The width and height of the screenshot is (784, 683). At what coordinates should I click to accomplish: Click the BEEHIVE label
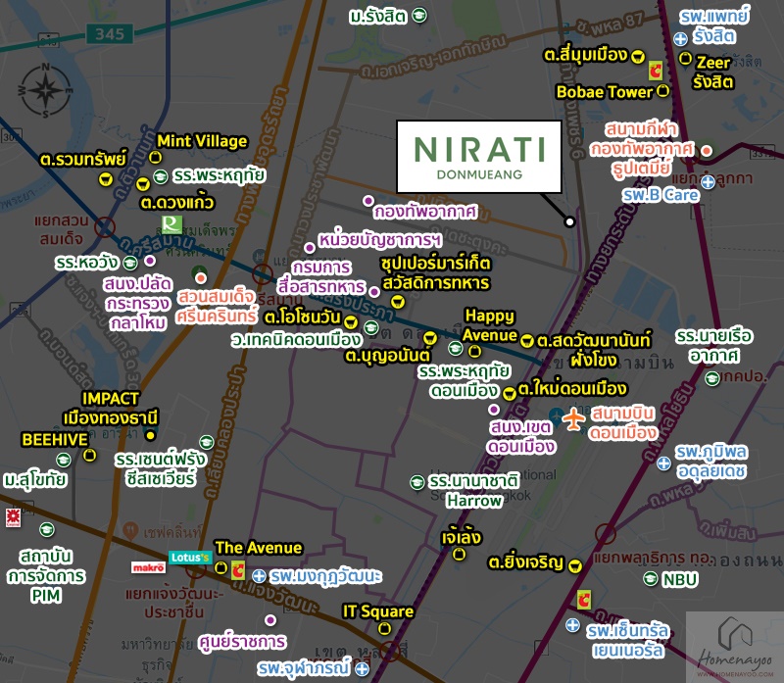point(55,440)
